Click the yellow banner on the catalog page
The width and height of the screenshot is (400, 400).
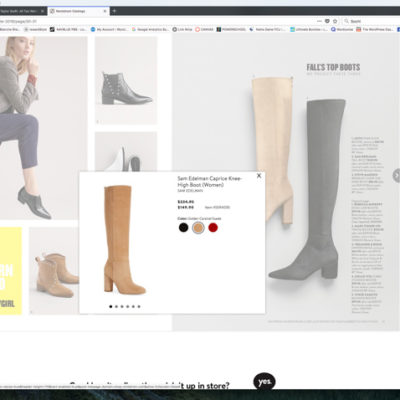coord(11,271)
